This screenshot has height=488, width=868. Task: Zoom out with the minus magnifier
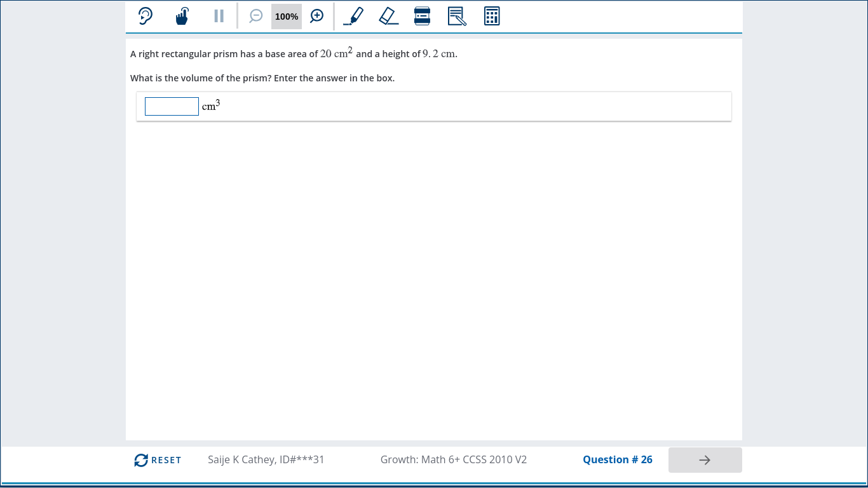255,16
